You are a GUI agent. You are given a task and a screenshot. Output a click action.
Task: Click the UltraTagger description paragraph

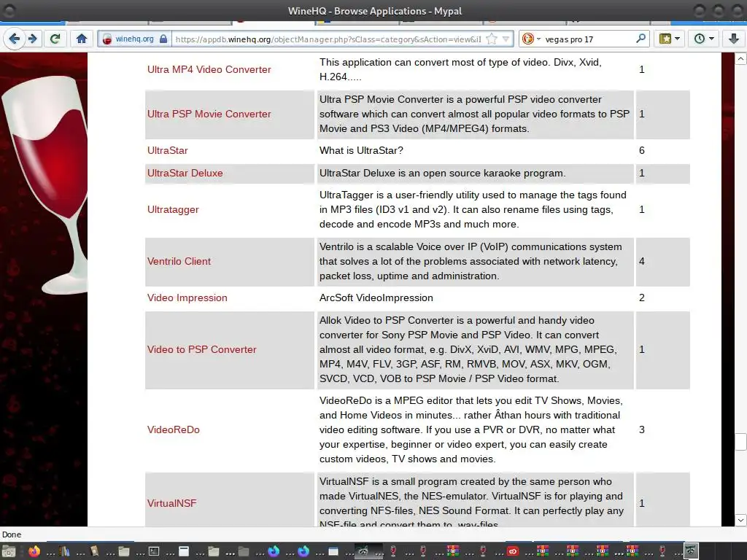[473, 209]
